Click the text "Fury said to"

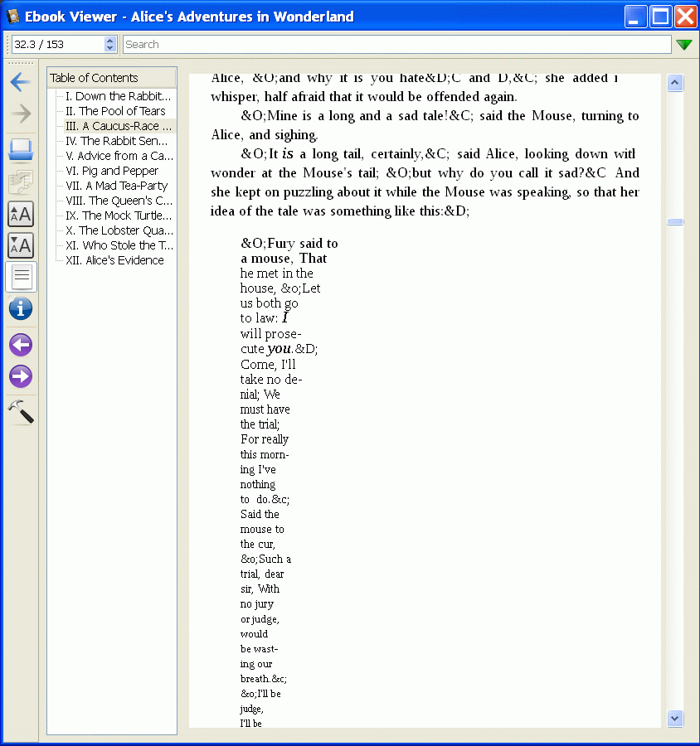[303, 243]
